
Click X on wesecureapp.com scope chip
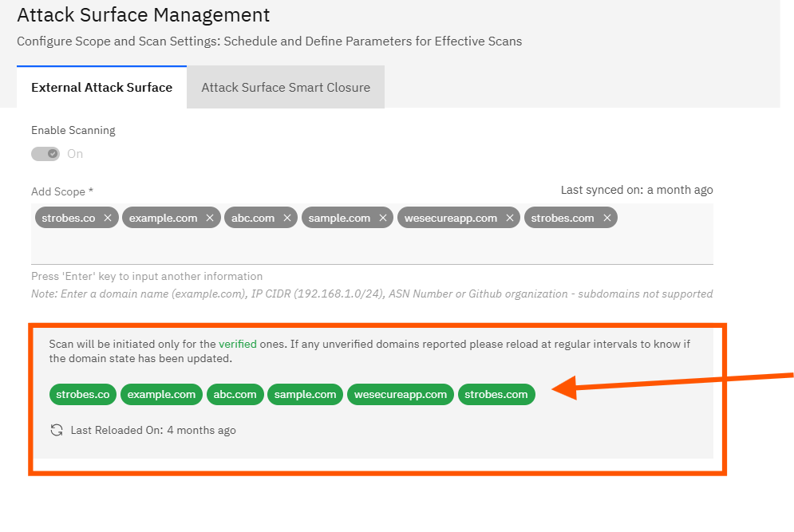click(x=510, y=218)
